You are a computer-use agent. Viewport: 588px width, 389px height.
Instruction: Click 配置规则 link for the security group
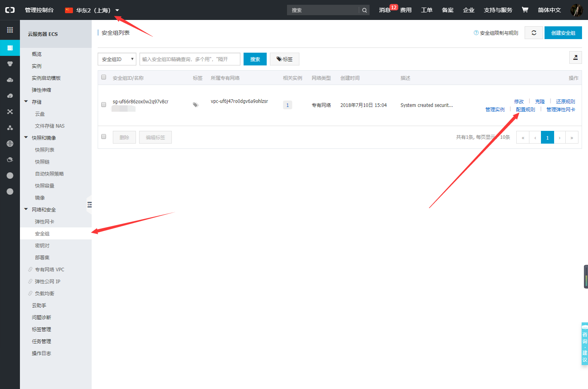click(525, 109)
